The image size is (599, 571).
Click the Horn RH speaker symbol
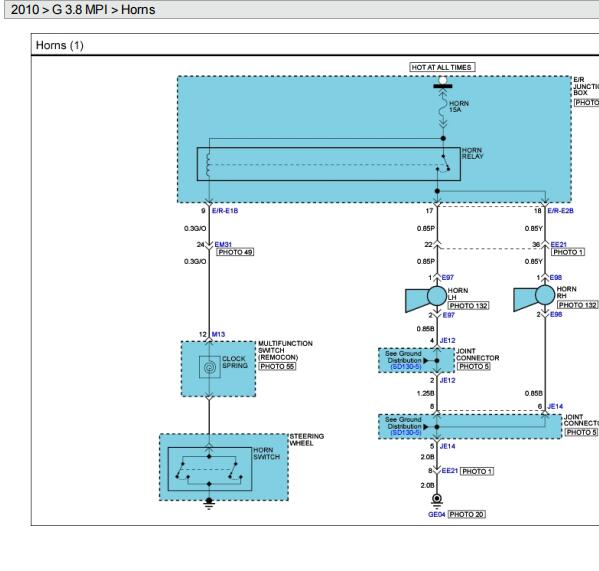coord(534,297)
